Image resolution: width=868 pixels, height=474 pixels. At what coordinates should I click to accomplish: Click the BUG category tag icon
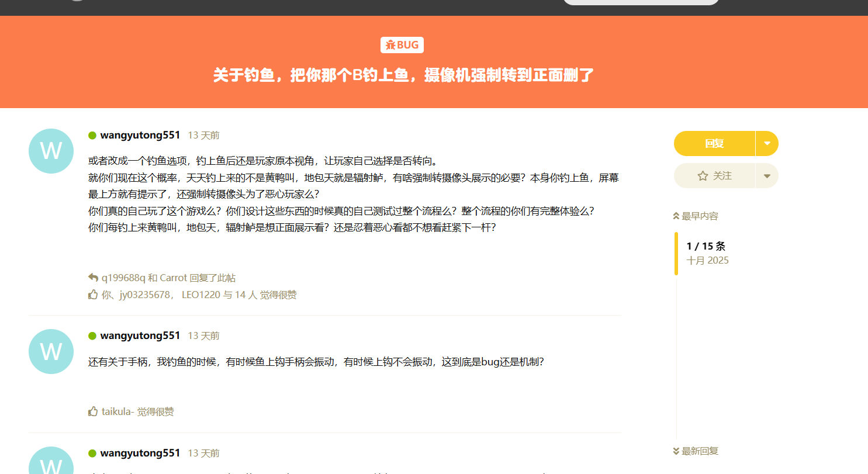click(x=391, y=45)
